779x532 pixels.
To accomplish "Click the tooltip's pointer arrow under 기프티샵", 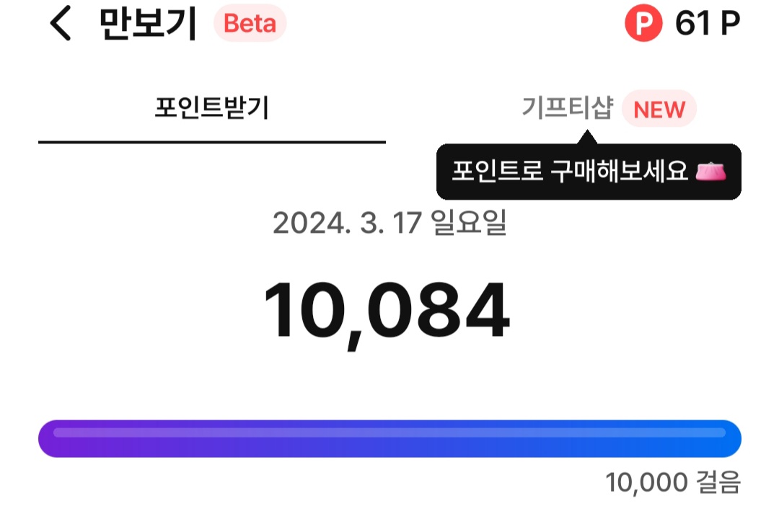I will pos(588,136).
